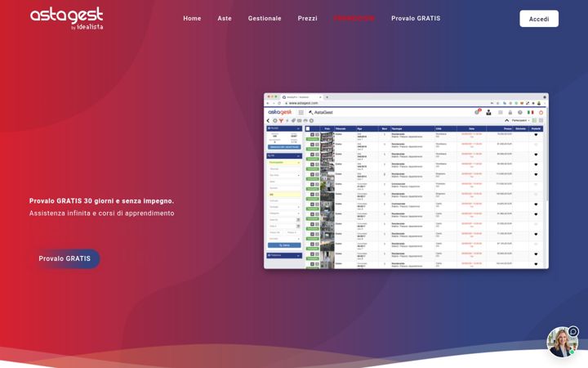Open the red highlighted navigation item

[x=354, y=18]
